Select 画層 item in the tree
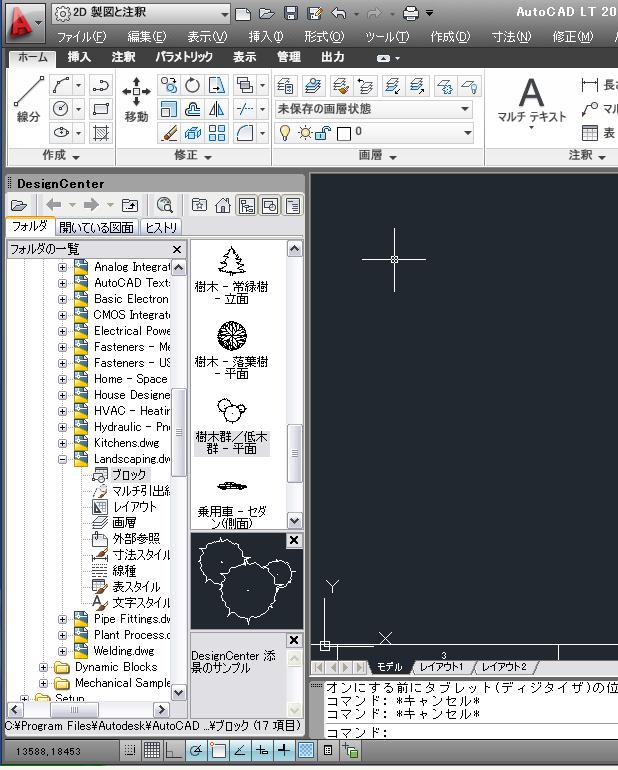The image size is (618, 770). pyautogui.click(x=124, y=523)
